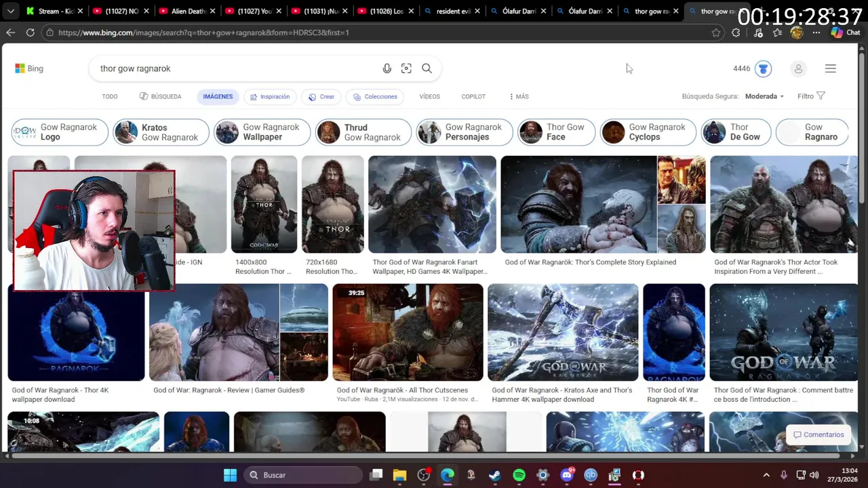Click the Comentarios feedback button
This screenshot has width=868, height=488.
tap(818, 434)
